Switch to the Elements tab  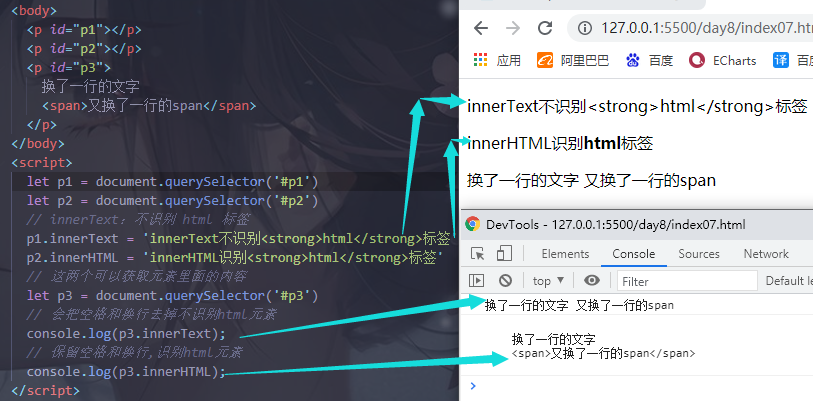point(565,254)
